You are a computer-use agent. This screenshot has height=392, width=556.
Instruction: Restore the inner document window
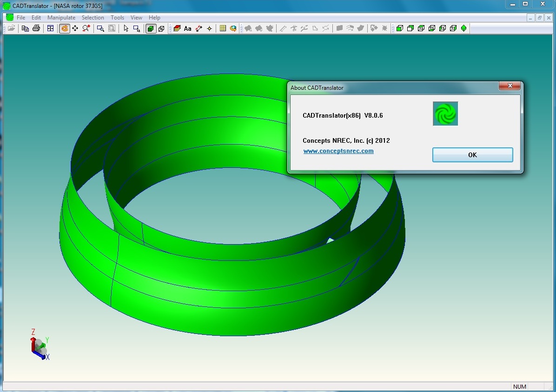pos(539,18)
